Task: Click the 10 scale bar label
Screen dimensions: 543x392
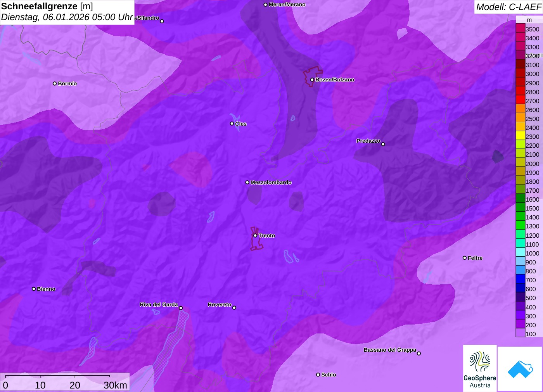Action: pyautogui.click(x=40, y=385)
